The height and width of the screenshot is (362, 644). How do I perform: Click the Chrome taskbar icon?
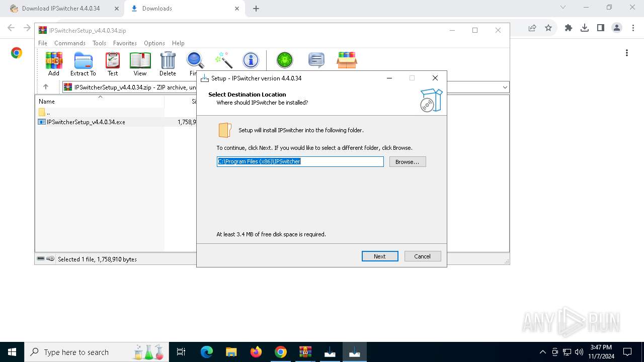pos(281,352)
